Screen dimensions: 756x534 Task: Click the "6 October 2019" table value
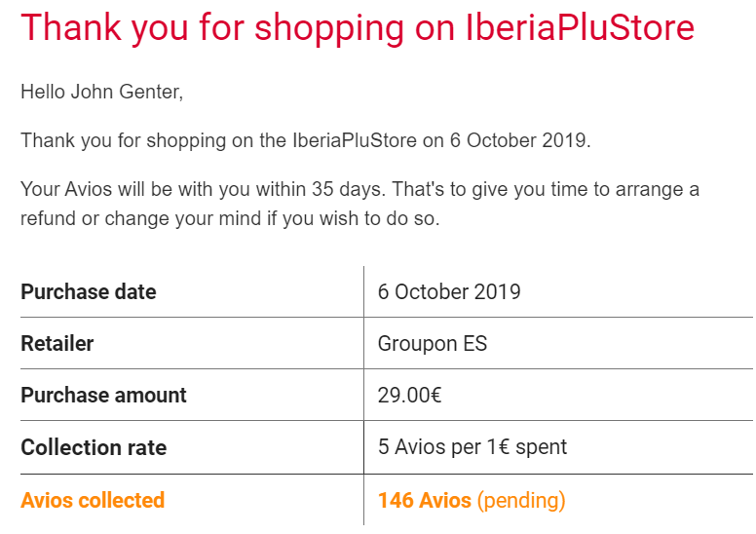click(x=449, y=291)
